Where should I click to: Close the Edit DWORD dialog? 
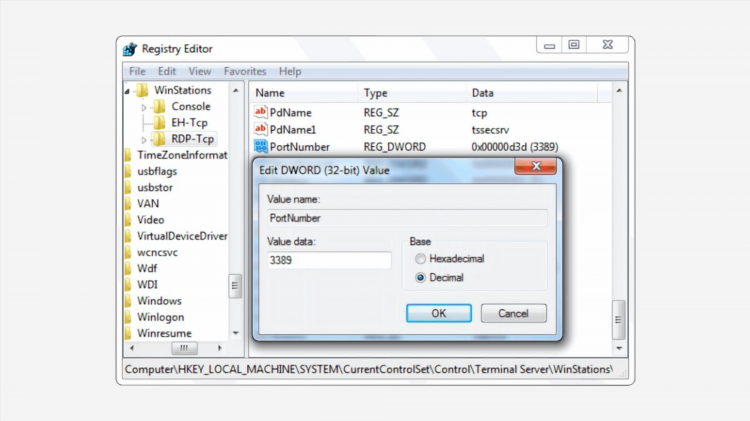[535, 166]
